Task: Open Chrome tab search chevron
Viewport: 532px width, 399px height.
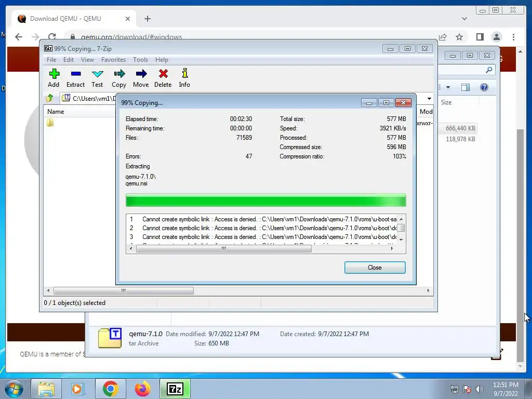Action: click(x=464, y=19)
